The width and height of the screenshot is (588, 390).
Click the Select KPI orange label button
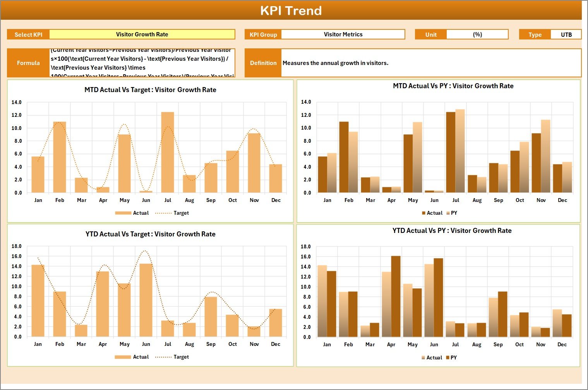pos(28,34)
